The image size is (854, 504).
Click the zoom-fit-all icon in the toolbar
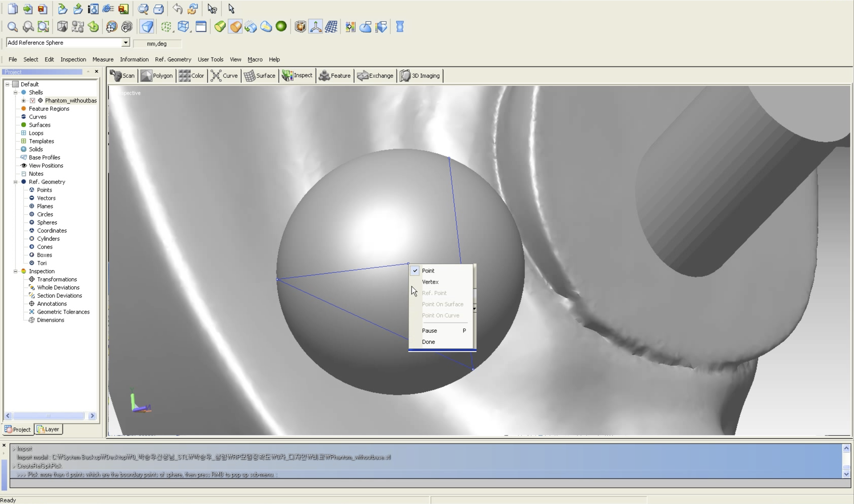click(x=43, y=27)
